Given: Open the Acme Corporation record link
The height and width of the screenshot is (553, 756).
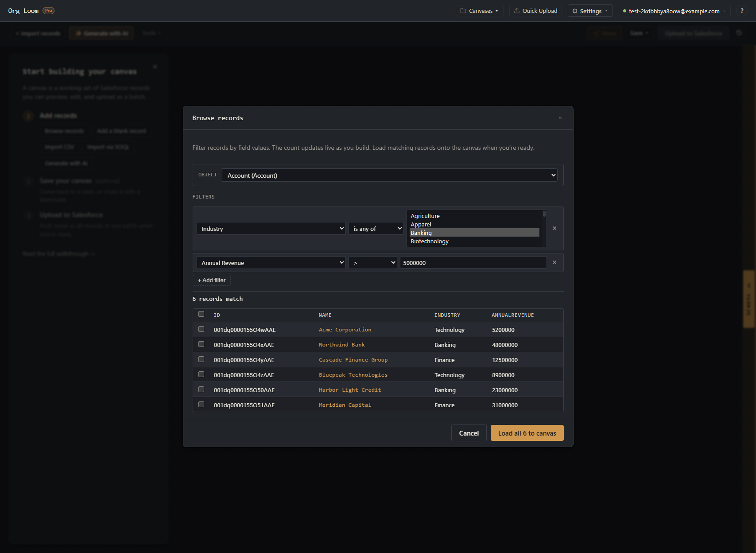Looking at the screenshot, I should click(345, 330).
